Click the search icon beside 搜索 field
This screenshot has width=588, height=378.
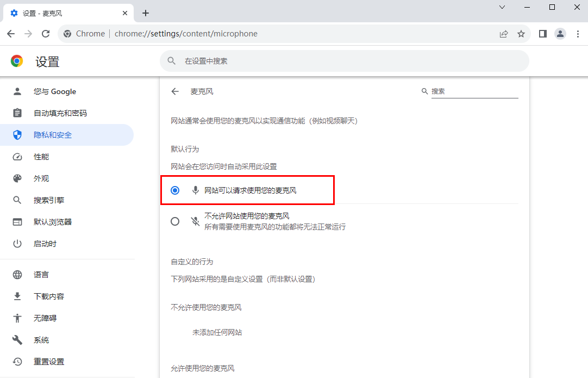[424, 91]
